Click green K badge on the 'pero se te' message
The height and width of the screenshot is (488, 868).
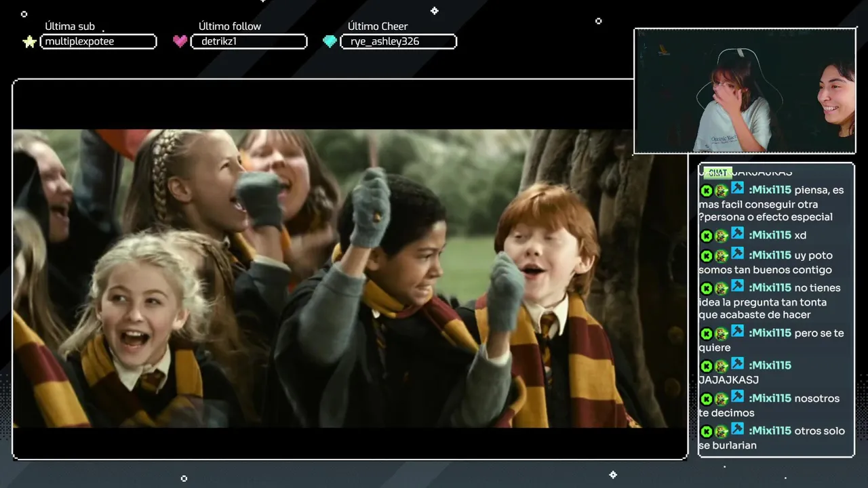[x=706, y=334]
